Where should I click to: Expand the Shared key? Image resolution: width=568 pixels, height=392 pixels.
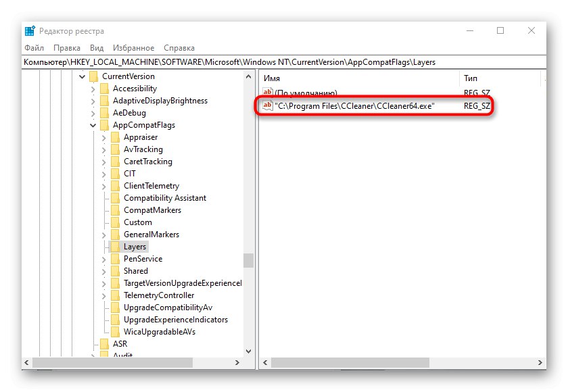pos(104,272)
